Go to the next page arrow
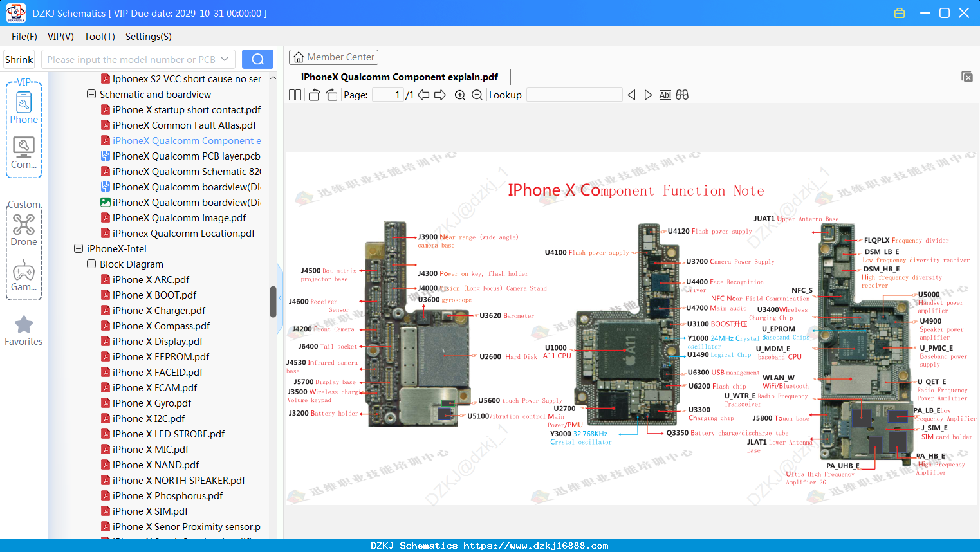 tap(440, 95)
